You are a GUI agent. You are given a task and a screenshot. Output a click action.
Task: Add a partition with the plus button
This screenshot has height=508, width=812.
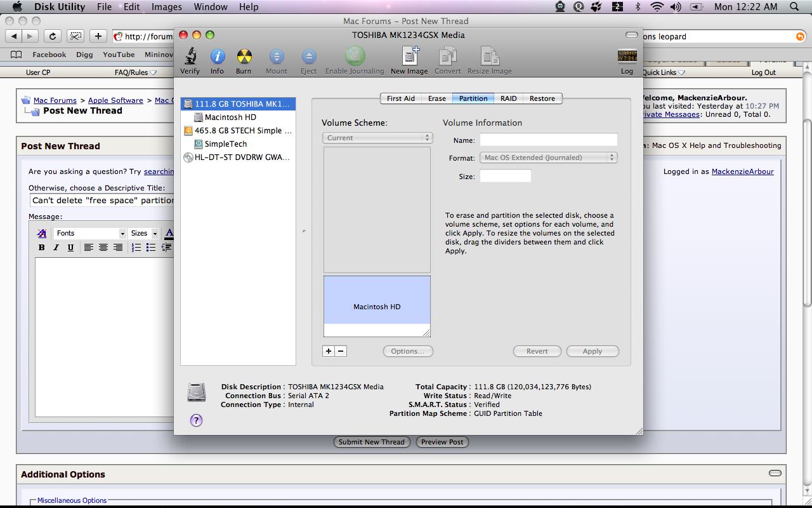[328, 351]
